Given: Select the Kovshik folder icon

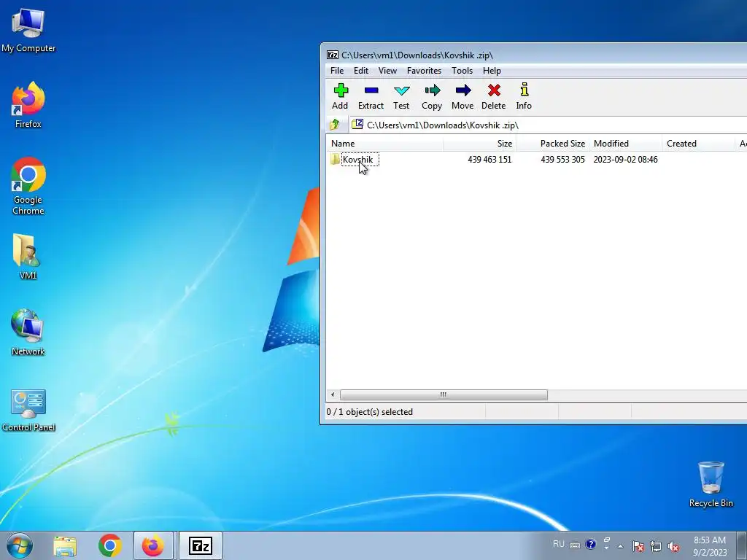Looking at the screenshot, I should 335,159.
